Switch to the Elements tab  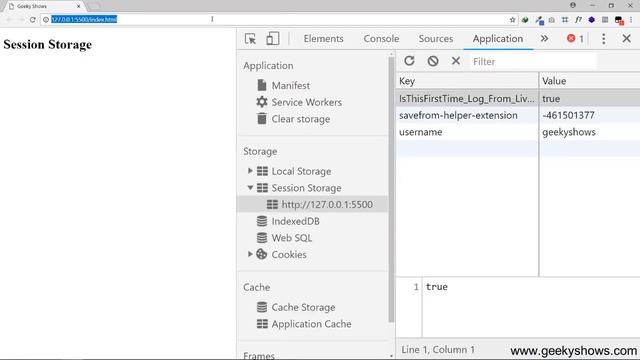323,39
